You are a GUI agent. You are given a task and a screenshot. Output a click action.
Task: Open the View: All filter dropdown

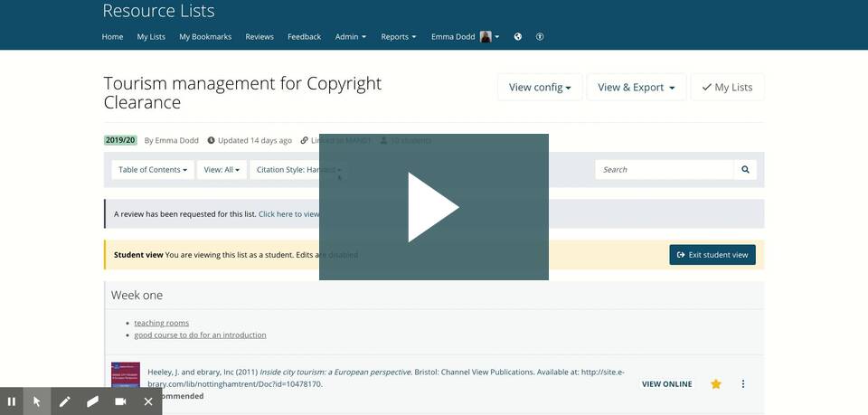click(222, 170)
